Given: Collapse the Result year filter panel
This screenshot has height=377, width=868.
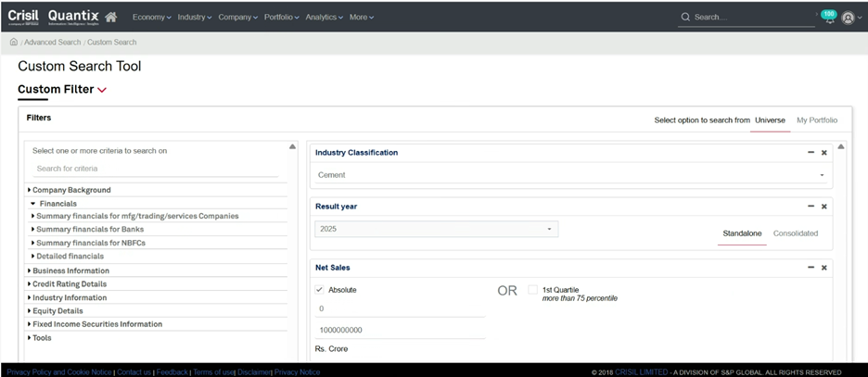Looking at the screenshot, I should pos(811,207).
